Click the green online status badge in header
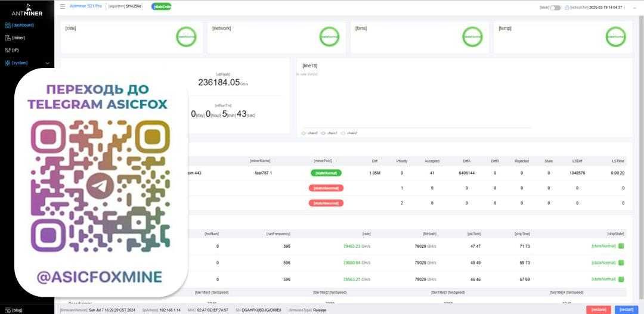The height and width of the screenshot is (314, 644). click(162, 7)
